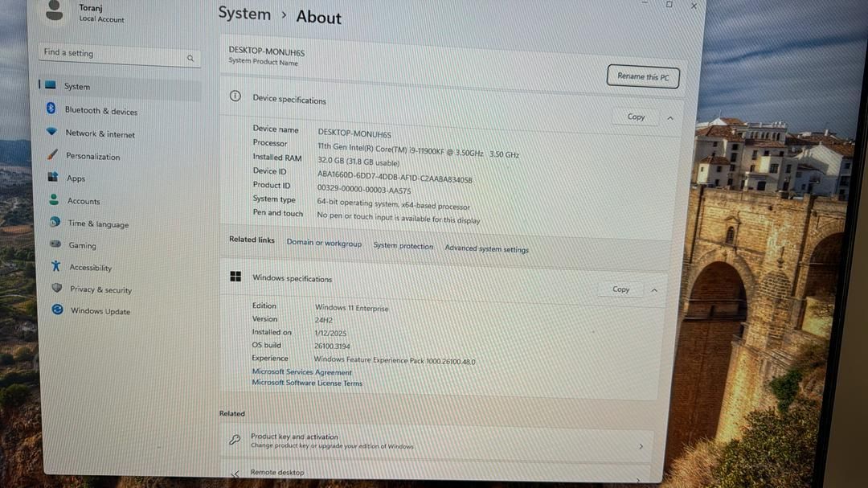The height and width of the screenshot is (488, 868).
Task: Open Advanced system settings link
Action: pyautogui.click(x=486, y=249)
